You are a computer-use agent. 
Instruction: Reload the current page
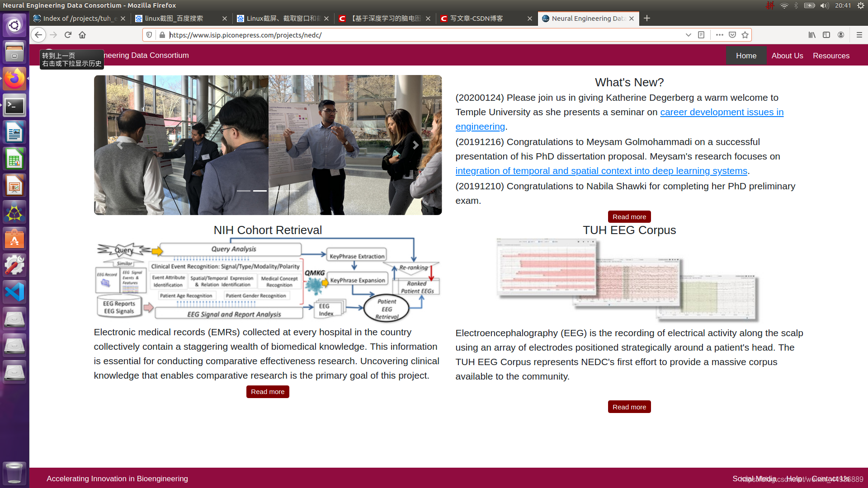pyautogui.click(x=67, y=35)
